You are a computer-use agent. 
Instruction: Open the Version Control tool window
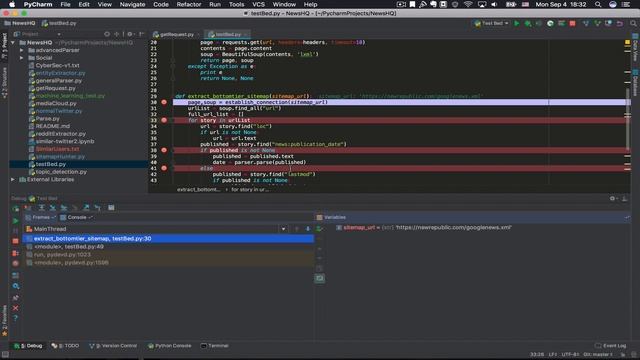click(x=113, y=346)
